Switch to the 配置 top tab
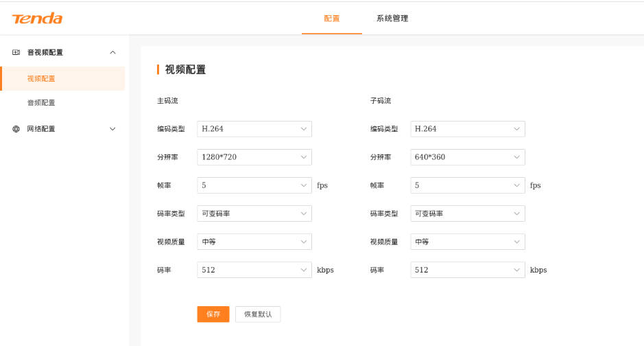This screenshot has width=644, height=346. (x=331, y=19)
